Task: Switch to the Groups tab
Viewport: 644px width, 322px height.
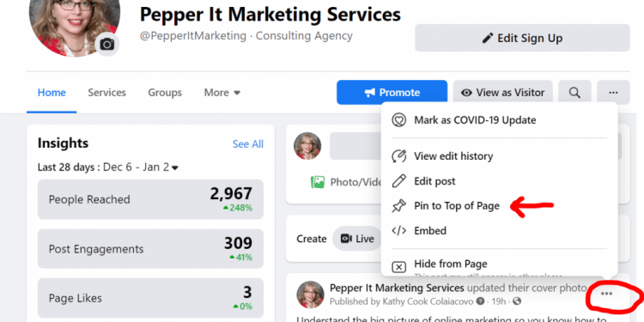Action: click(165, 93)
